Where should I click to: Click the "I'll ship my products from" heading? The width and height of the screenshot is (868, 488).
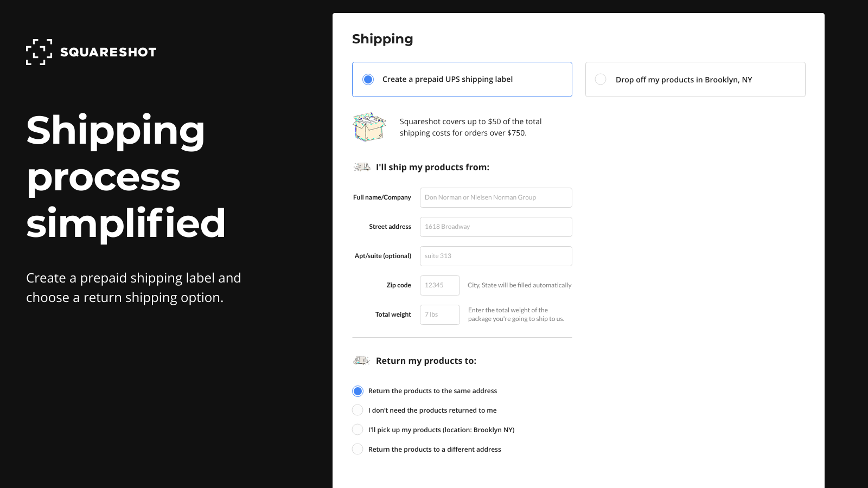pyautogui.click(x=432, y=167)
